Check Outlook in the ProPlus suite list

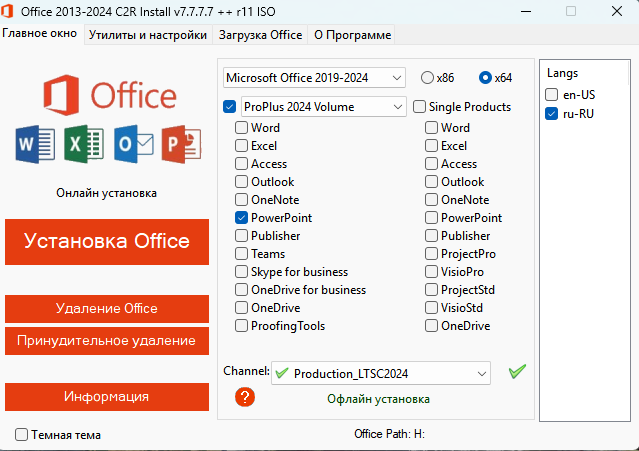click(241, 182)
